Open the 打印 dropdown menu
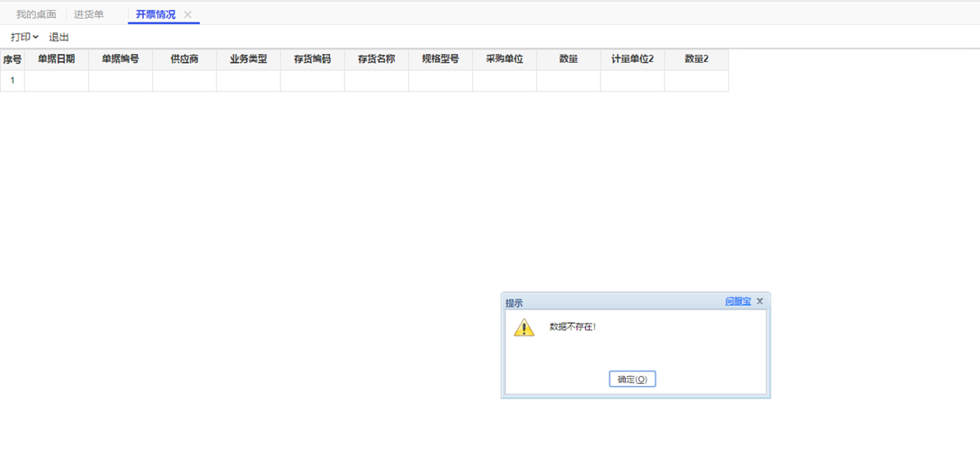 click(24, 37)
